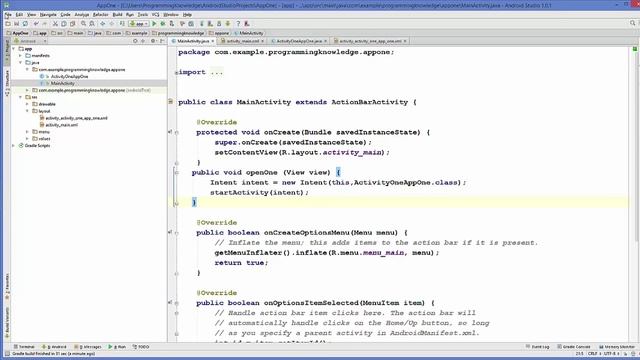This screenshot has height=360, width=640.
Task: Click the Find magnifier toolbar icon
Action: (83, 24)
